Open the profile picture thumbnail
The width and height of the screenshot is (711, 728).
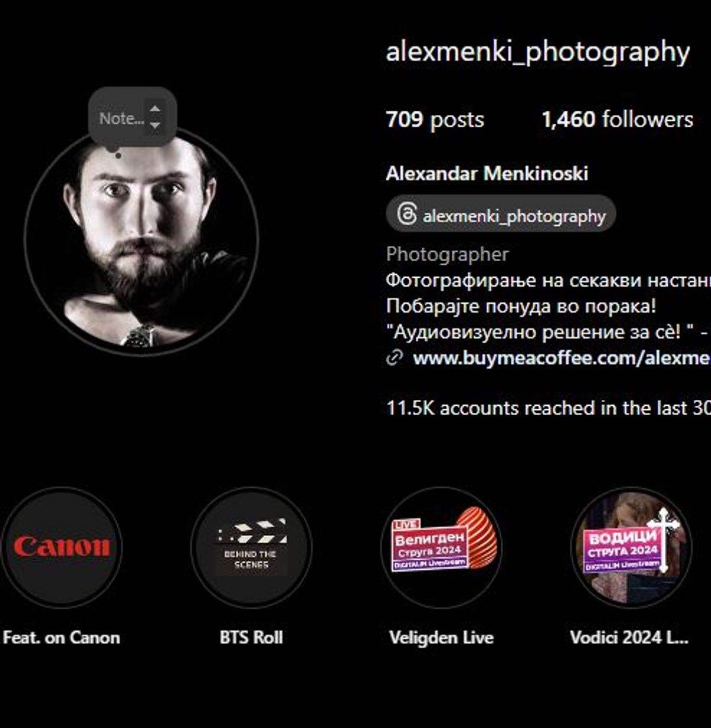tap(141, 240)
